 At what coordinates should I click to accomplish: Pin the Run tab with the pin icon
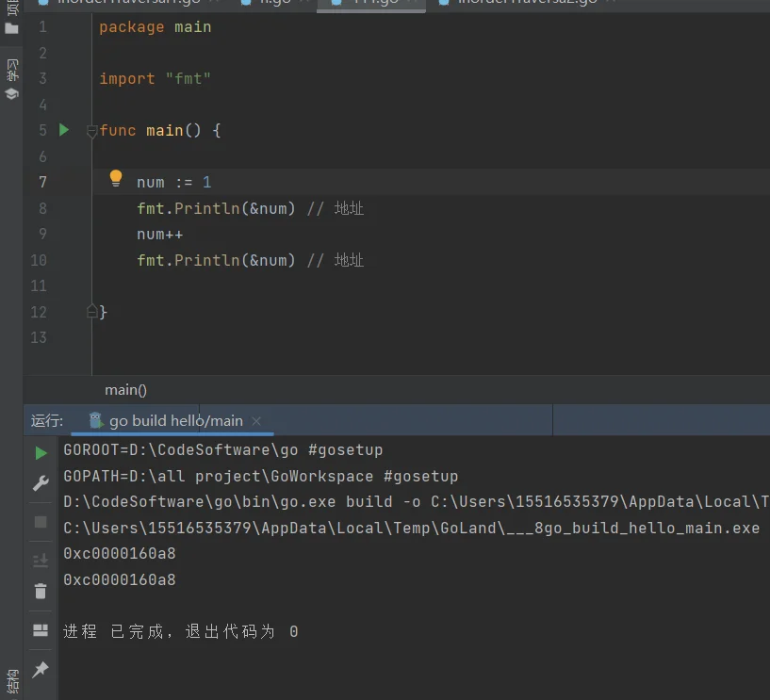pyautogui.click(x=41, y=669)
